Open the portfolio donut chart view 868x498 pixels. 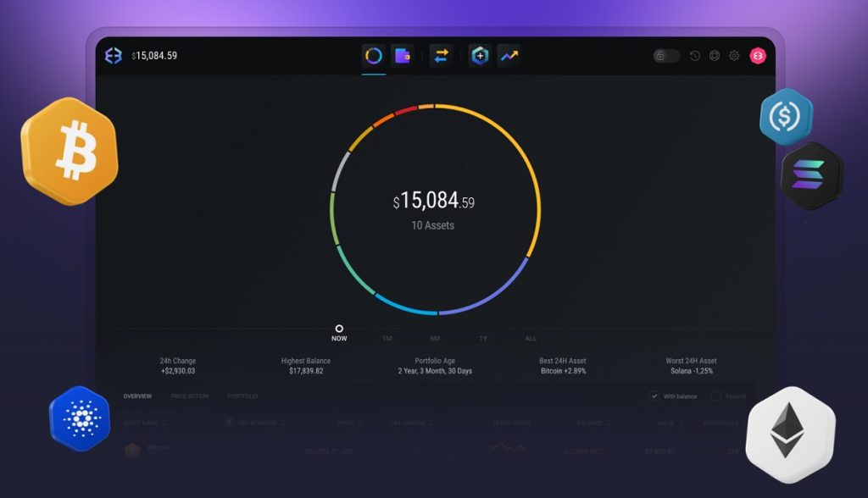pyautogui.click(x=374, y=56)
